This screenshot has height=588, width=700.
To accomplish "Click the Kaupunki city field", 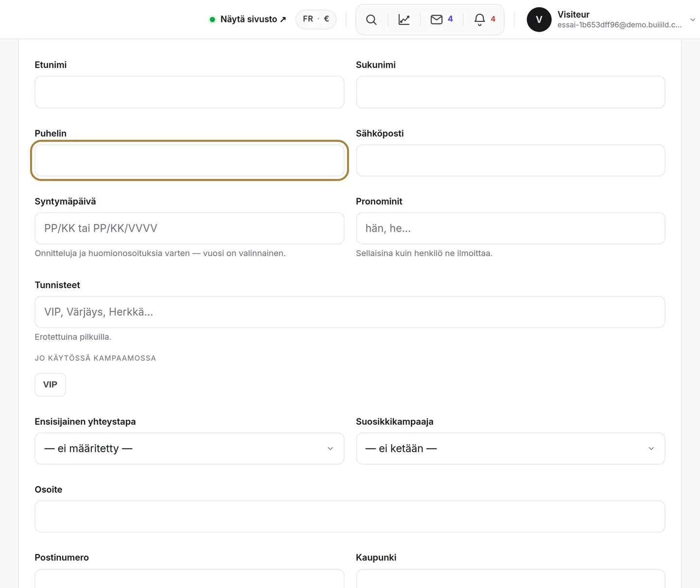I will coord(510,579).
